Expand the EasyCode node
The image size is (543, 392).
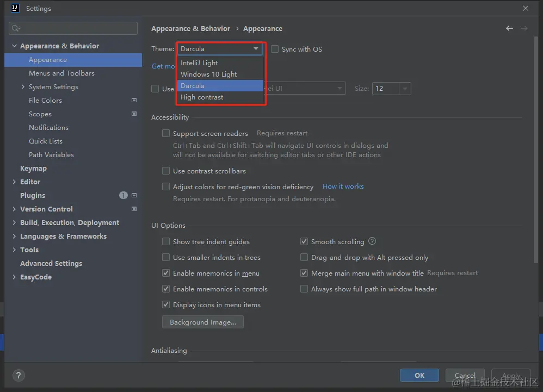[14, 277]
